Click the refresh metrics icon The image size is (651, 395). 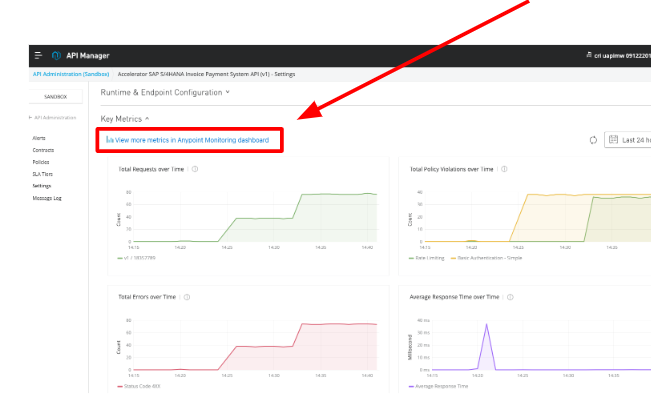click(x=593, y=140)
